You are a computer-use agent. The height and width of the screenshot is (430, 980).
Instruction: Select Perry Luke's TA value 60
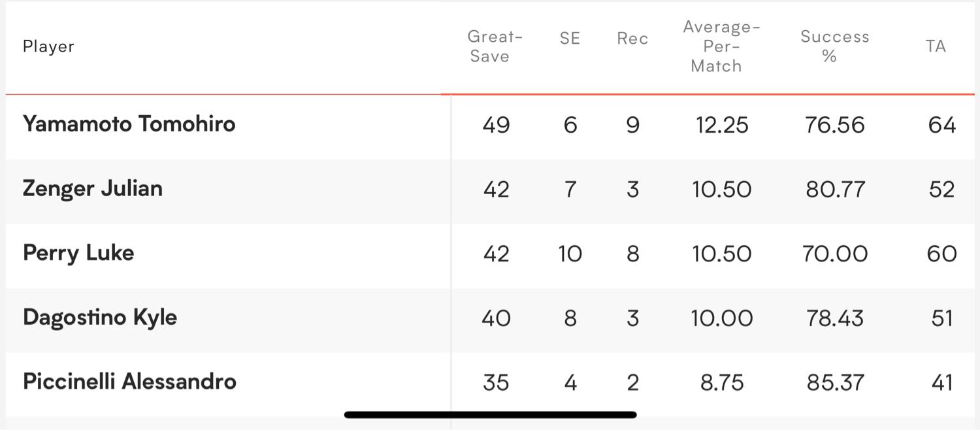941,254
